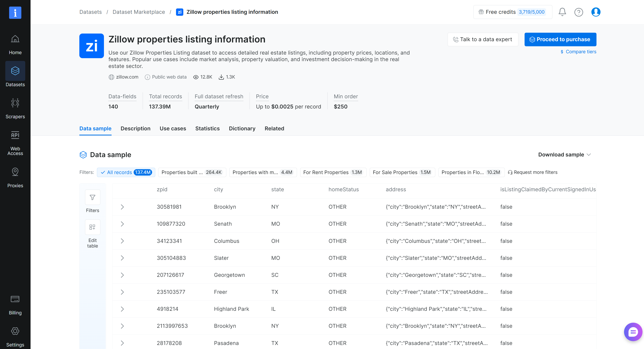Toggle the For Rent Properties filter
644x349 pixels.
pyautogui.click(x=333, y=172)
